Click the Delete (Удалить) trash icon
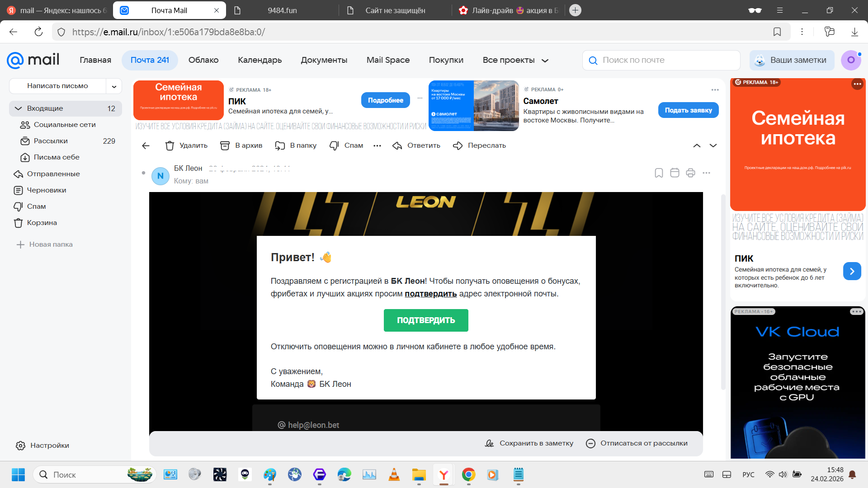Image resolution: width=868 pixels, height=488 pixels. click(170, 145)
